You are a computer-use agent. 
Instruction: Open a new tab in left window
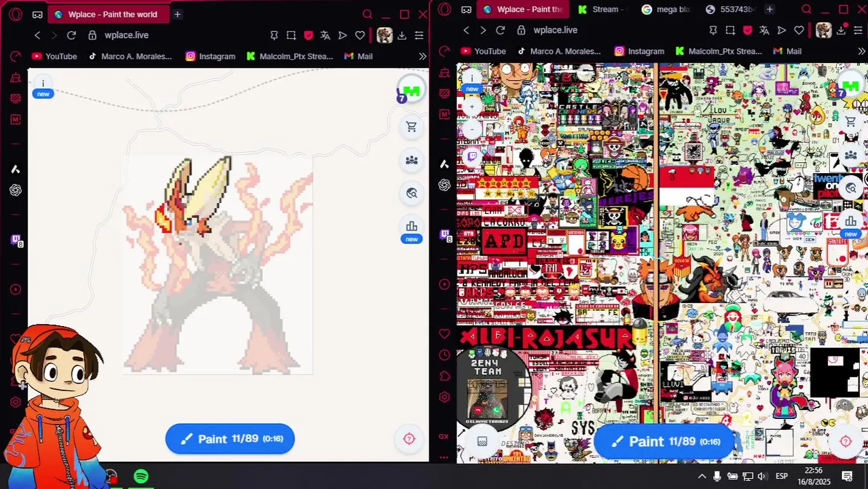(177, 14)
